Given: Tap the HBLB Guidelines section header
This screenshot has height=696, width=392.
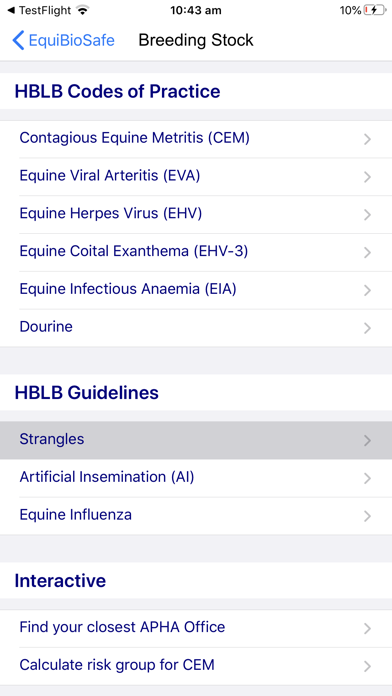Looking at the screenshot, I should [x=87, y=393].
